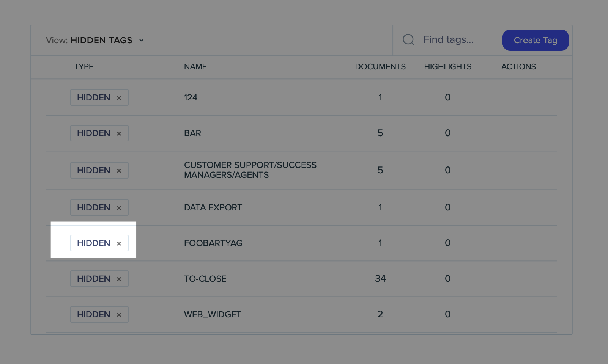608x364 pixels.
Task: Open the FOOBARTYAG tag
Action: coord(213,243)
